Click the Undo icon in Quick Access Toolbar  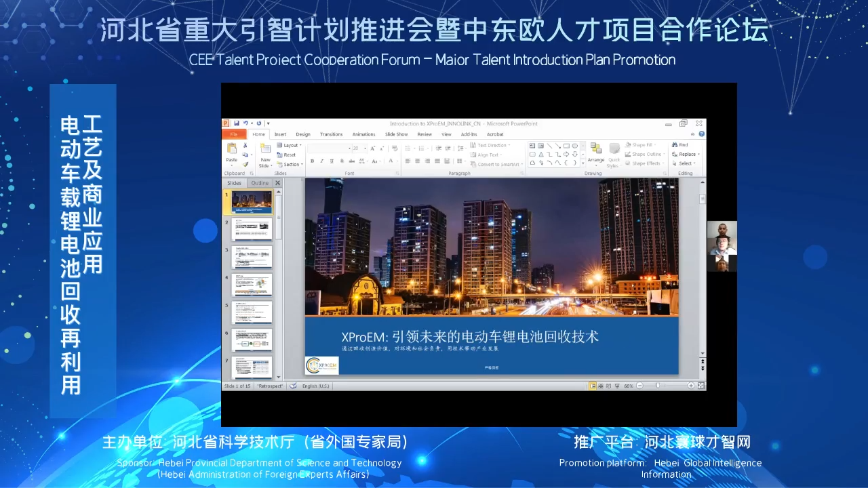tap(244, 123)
